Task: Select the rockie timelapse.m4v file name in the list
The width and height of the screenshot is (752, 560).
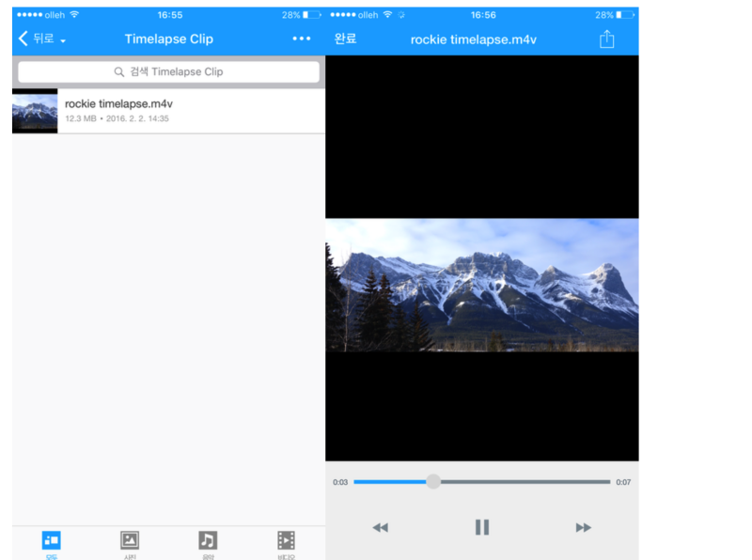Action: click(119, 103)
